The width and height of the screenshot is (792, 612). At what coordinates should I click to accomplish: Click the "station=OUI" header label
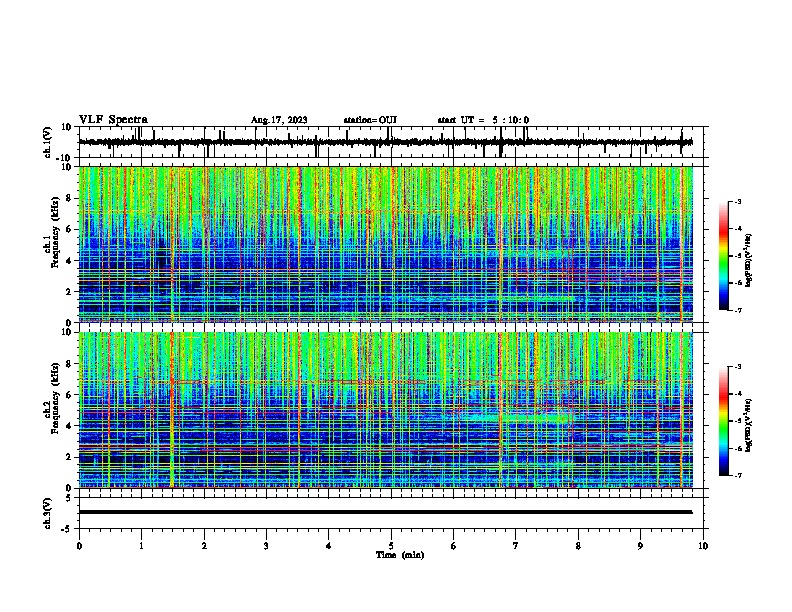(x=370, y=120)
